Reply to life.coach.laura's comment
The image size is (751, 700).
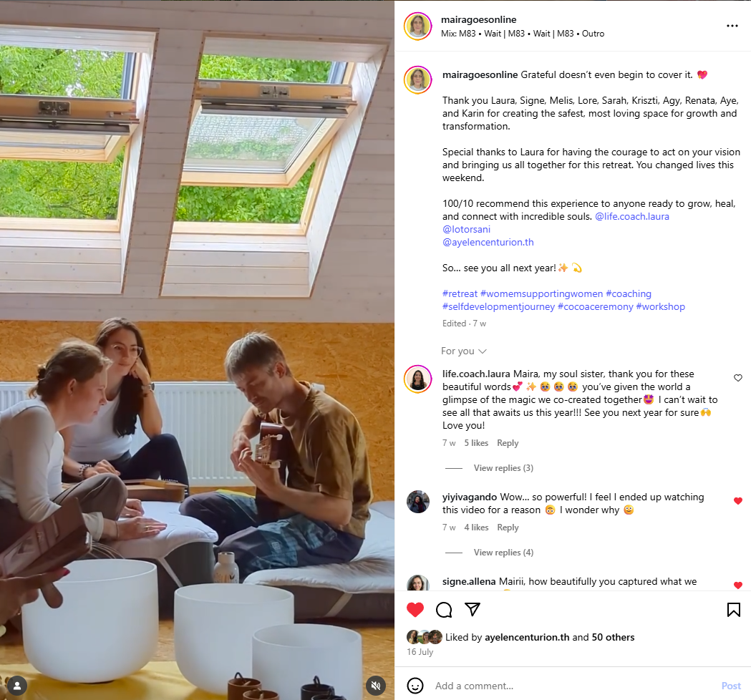pos(507,443)
